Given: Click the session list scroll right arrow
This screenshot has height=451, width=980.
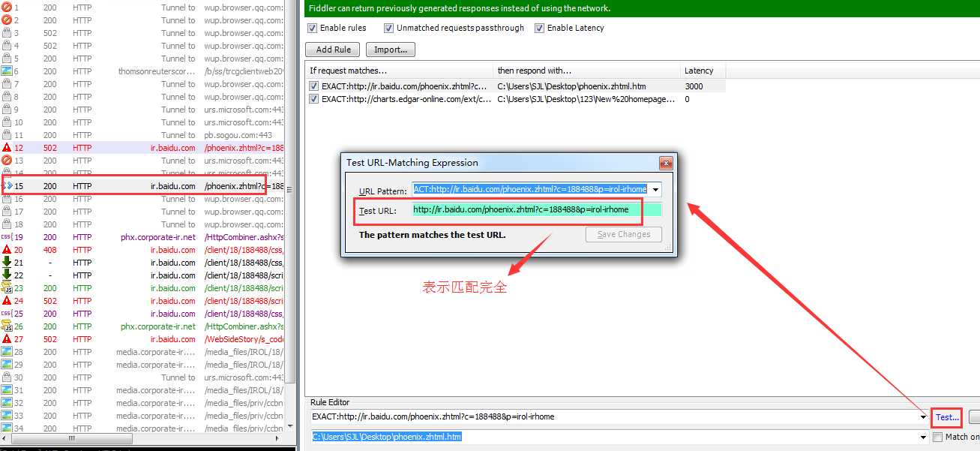Looking at the screenshot, I should click(x=279, y=438).
